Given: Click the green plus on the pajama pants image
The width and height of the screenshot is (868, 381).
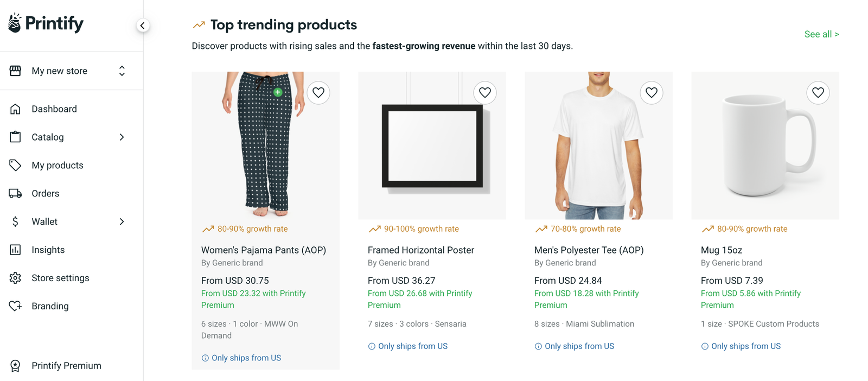Looking at the screenshot, I should point(277,92).
